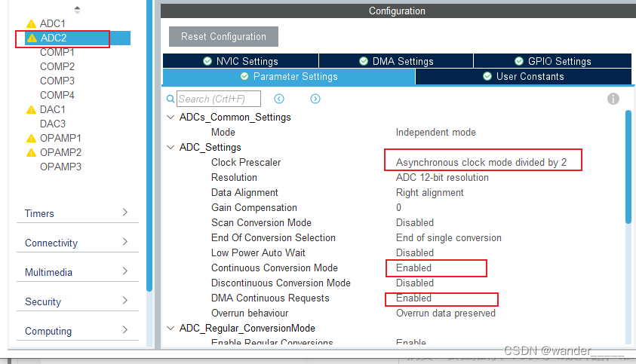Click the sort arrows above the peripheral list
636x364 pixels.
(77, 10)
